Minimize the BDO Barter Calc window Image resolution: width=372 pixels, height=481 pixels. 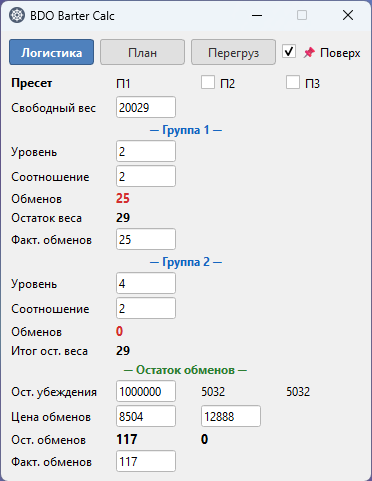point(257,15)
